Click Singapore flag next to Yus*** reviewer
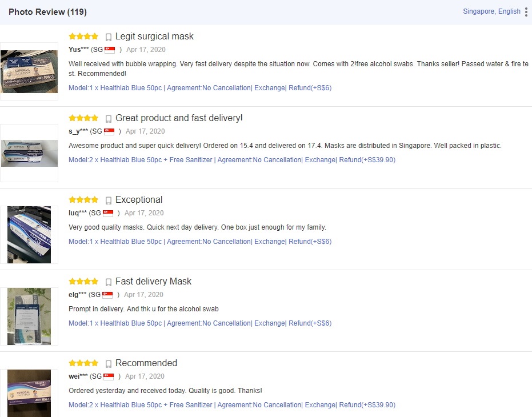Image resolution: width=532 pixels, height=417 pixels. [109, 50]
